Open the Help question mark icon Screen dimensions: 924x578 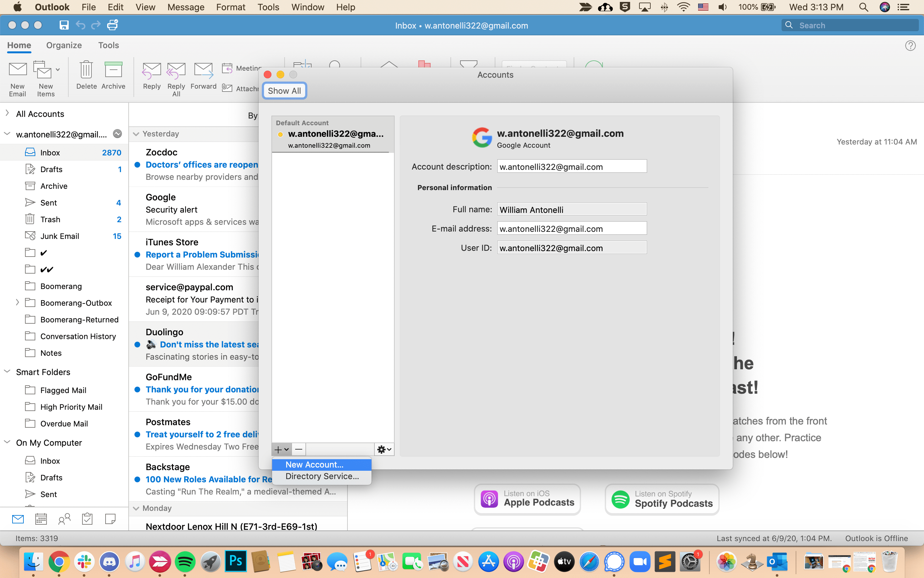click(910, 46)
